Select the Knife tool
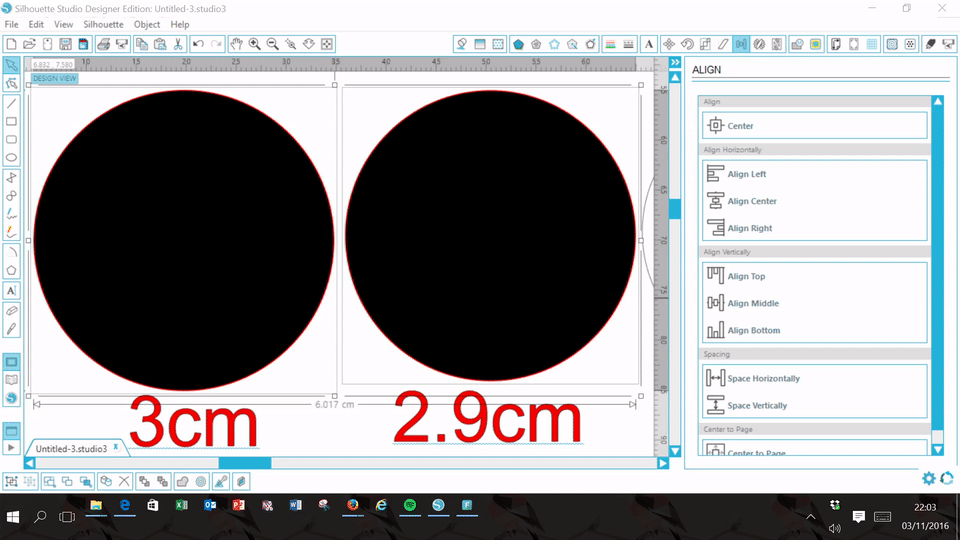 click(x=11, y=329)
